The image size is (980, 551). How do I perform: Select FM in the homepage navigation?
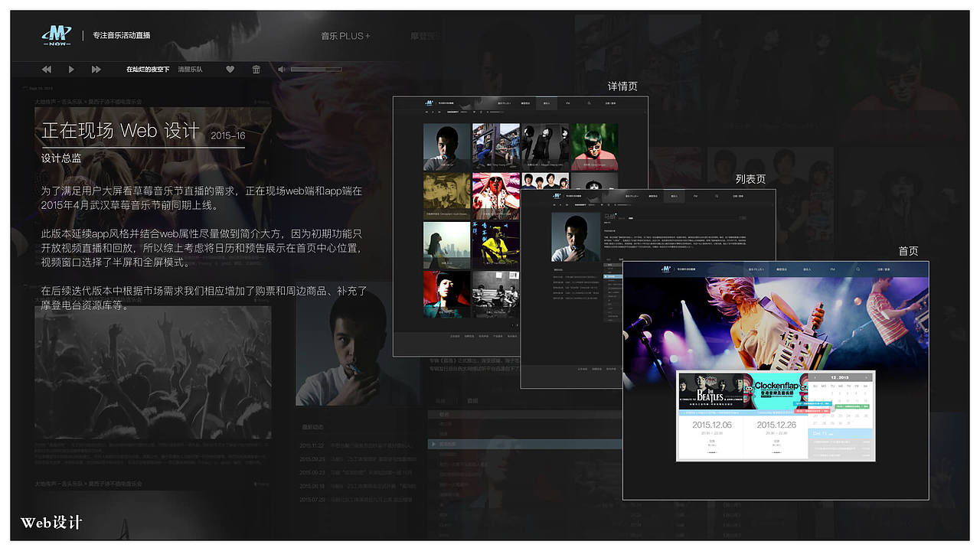[x=833, y=270]
